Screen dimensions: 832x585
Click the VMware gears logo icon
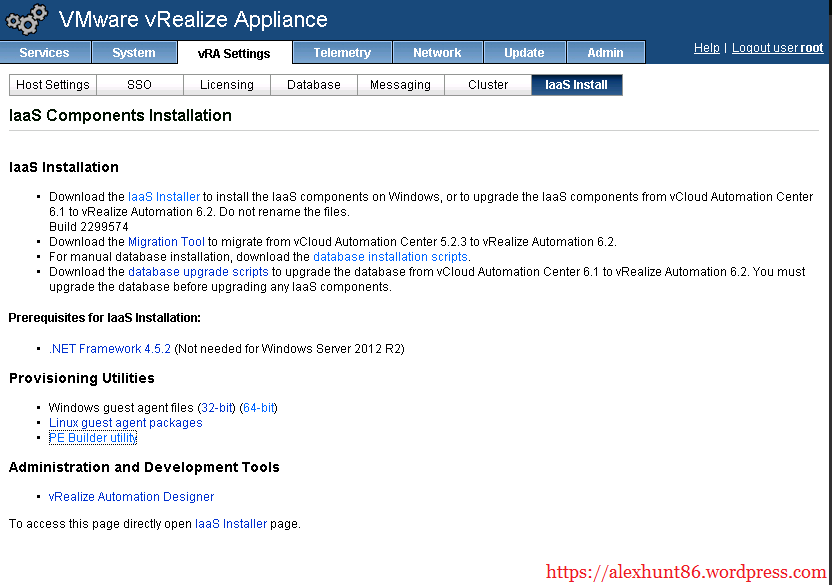point(26,20)
